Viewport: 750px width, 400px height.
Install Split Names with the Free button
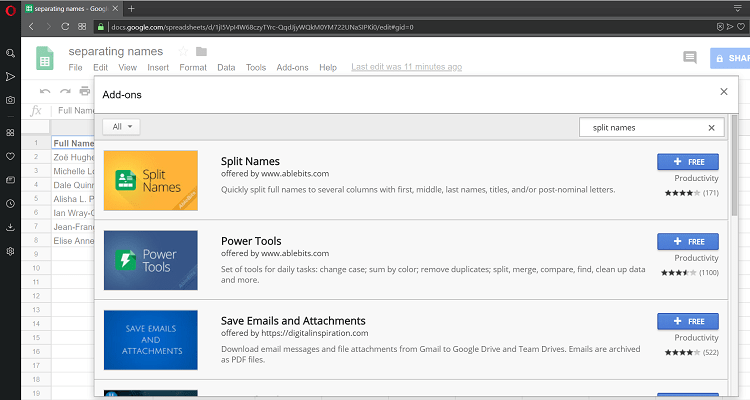coord(687,162)
